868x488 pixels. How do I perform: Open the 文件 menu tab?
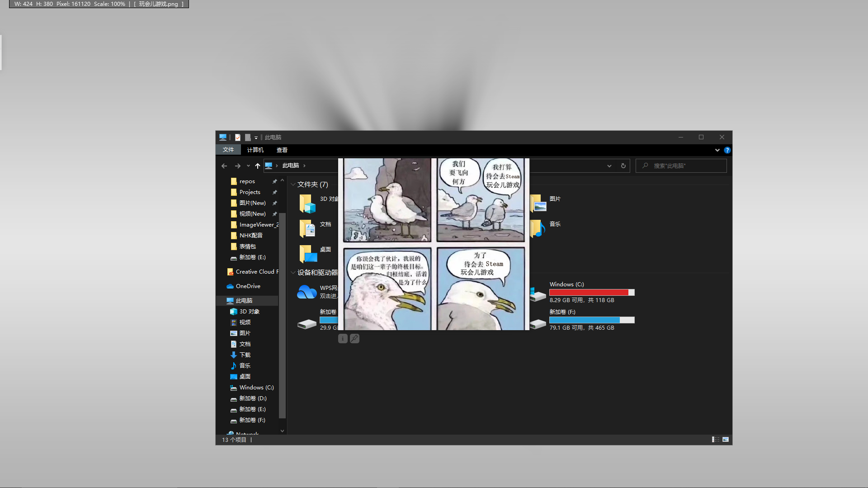pyautogui.click(x=228, y=150)
